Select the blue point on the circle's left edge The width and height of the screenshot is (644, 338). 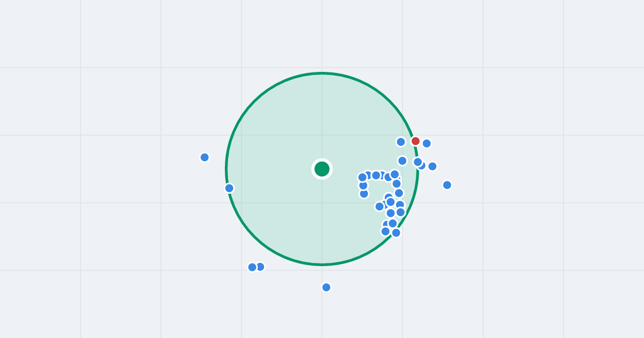coord(229,188)
